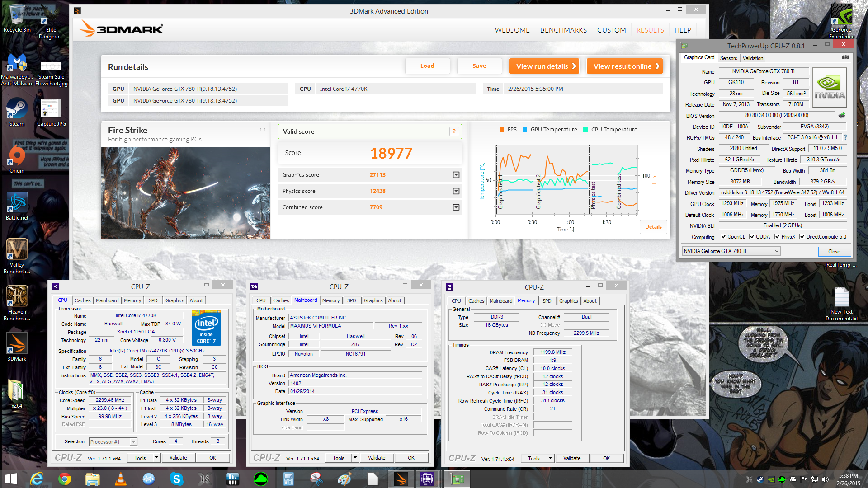Click View run details button
868x488 pixels.
point(544,66)
